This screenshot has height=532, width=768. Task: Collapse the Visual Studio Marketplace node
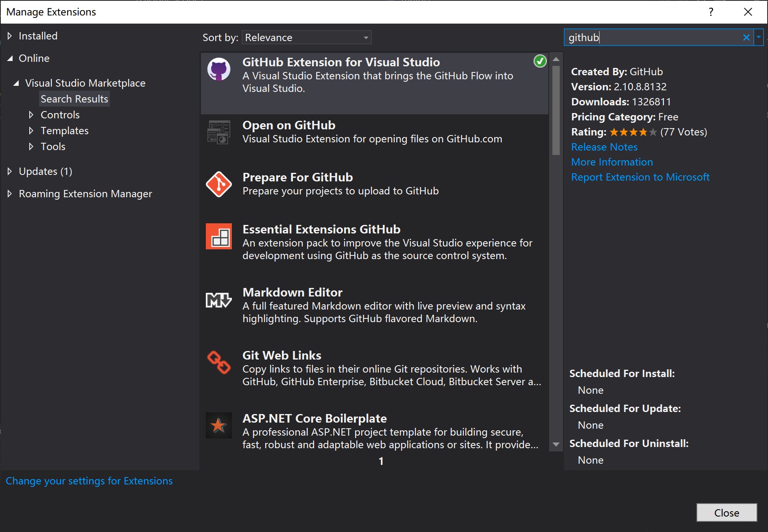click(x=16, y=83)
